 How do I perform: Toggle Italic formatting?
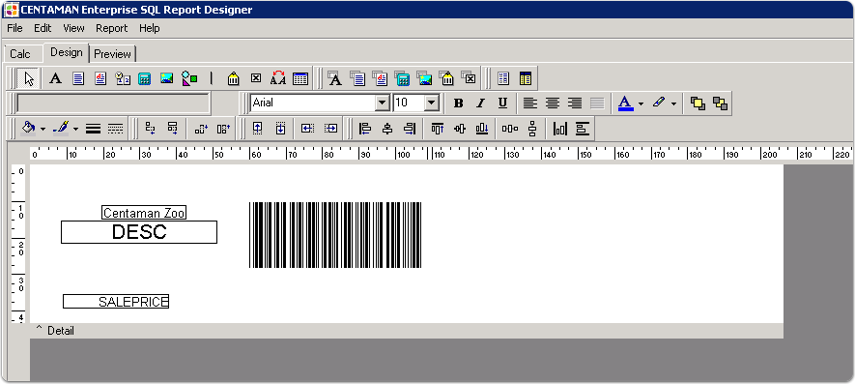480,103
